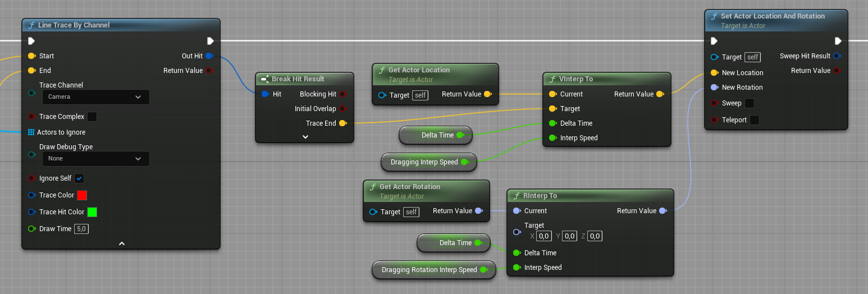The height and width of the screenshot is (294, 868).
Task: Open the Trace Channel Camera dropdown
Action: click(x=96, y=97)
